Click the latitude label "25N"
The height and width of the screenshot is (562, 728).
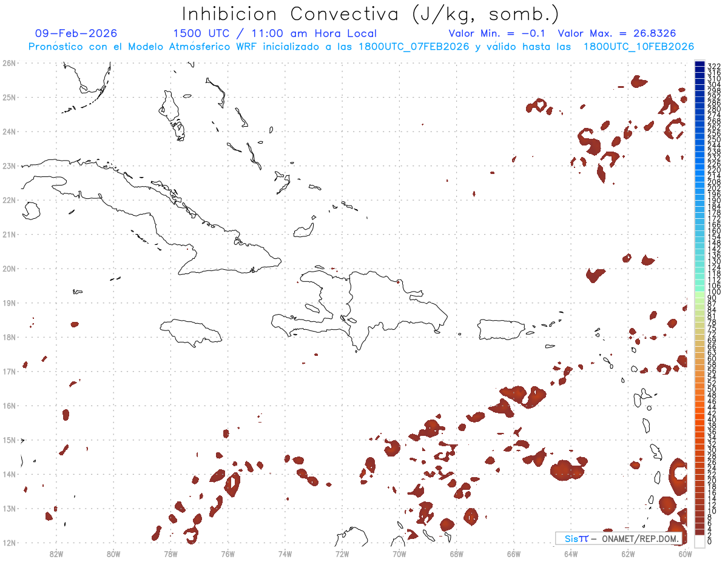pyautogui.click(x=8, y=97)
